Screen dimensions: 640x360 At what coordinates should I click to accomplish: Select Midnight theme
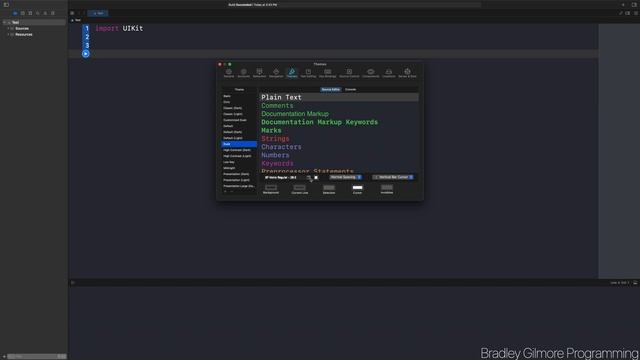click(239, 168)
